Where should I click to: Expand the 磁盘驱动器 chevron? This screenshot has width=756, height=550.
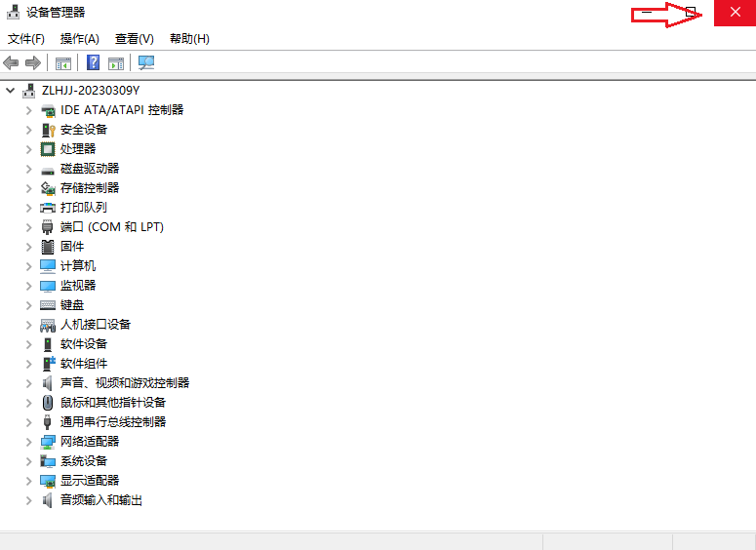[x=29, y=169]
